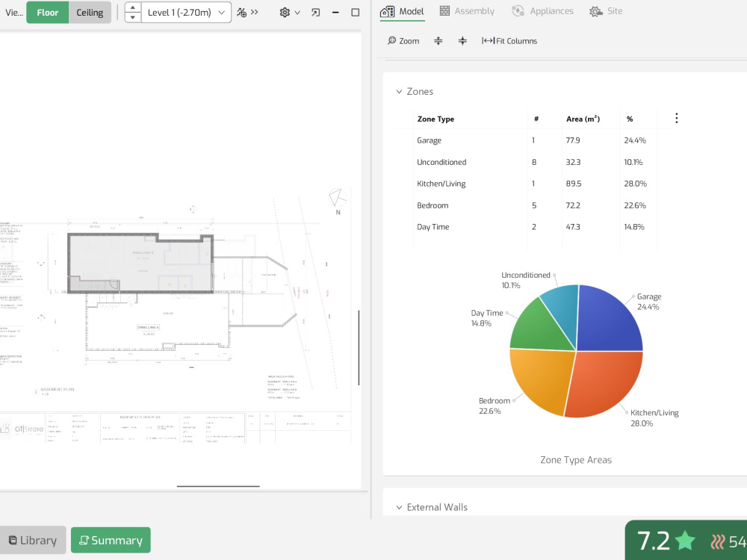The image size is (747, 560).
Task: Select the Day Time zone row
Action: tap(533, 227)
